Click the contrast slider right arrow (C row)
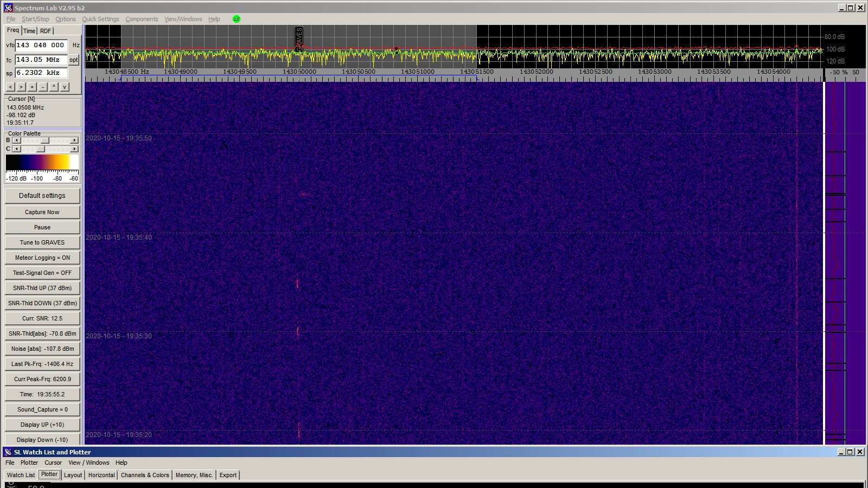 pyautogui.click(x=74, y=149)
